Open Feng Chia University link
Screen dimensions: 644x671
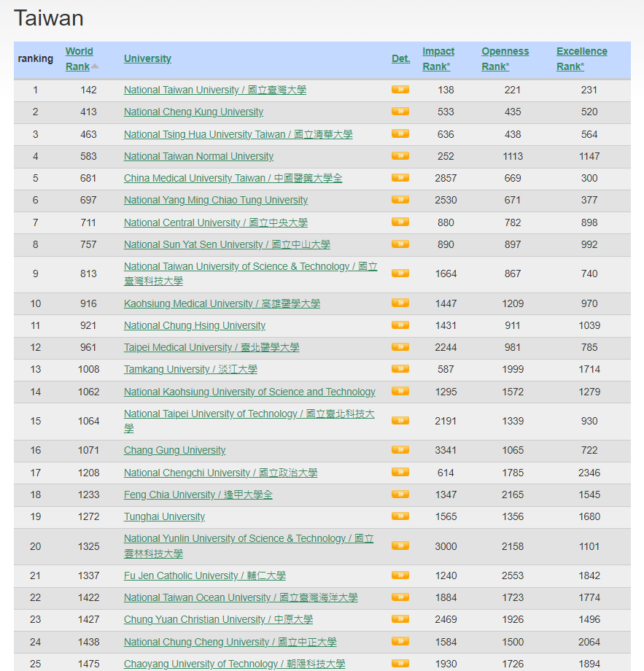(x=198, y=494)
